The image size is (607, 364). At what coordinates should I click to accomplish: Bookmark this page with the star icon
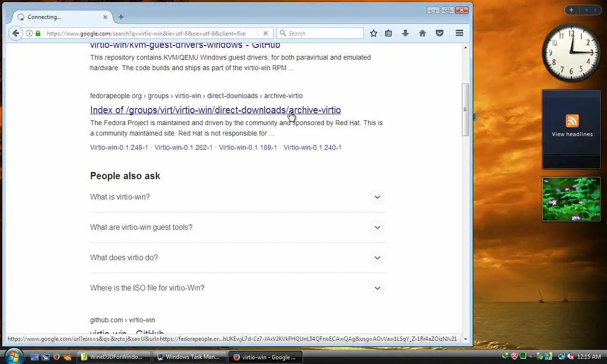click(x=374, y=33)
